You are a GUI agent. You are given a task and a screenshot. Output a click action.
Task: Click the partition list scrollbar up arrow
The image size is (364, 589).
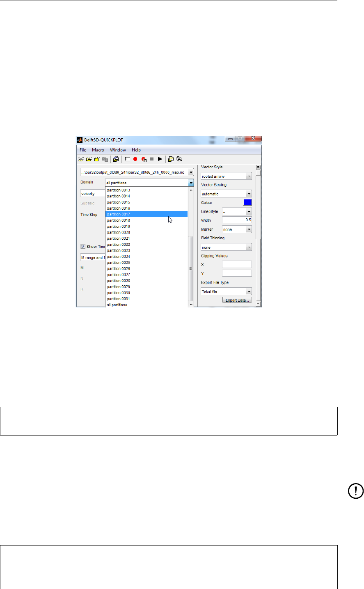(x=190, y=190)
